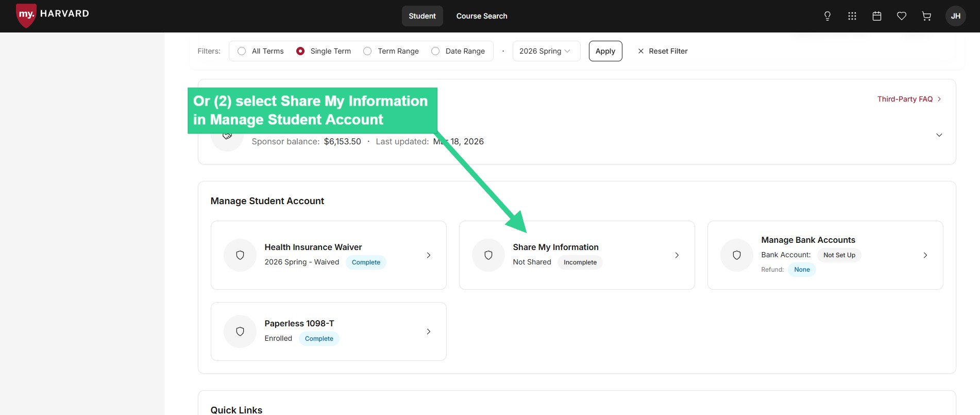Click the Not Shared status text
Viewport: 980px width, 415px height.
532,262
